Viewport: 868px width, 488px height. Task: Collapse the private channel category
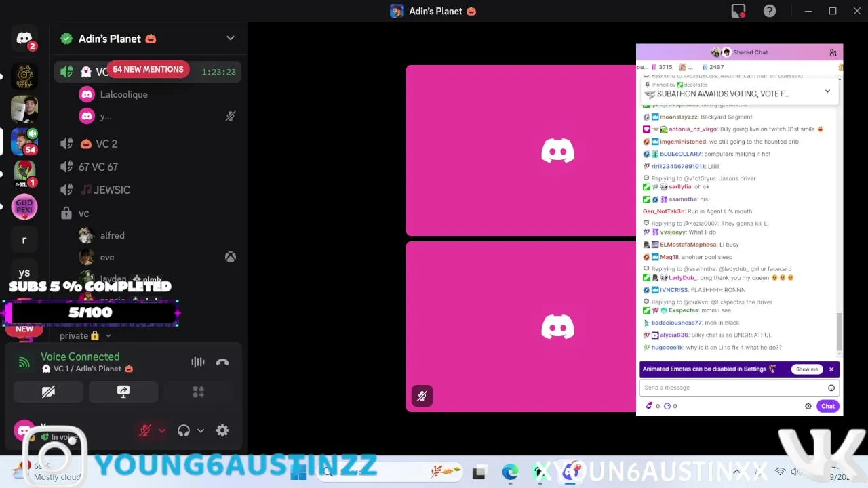click(85, 335)
